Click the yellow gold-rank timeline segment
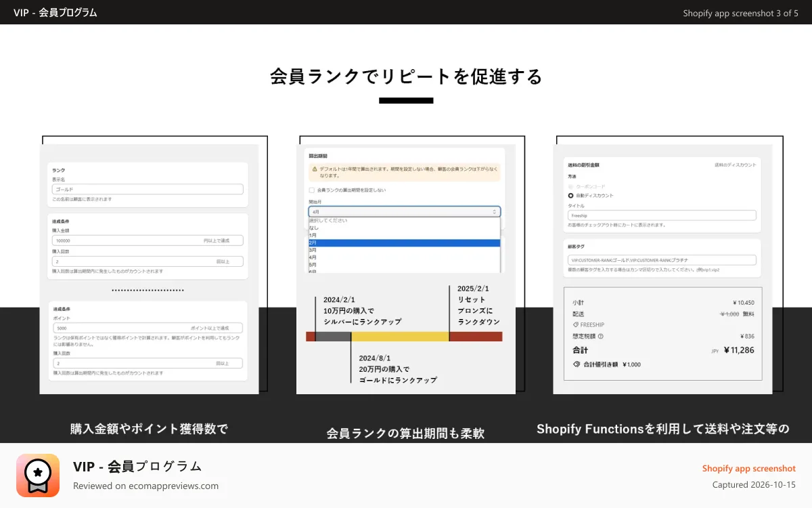812x508 pixels. (x=400, y=336)
